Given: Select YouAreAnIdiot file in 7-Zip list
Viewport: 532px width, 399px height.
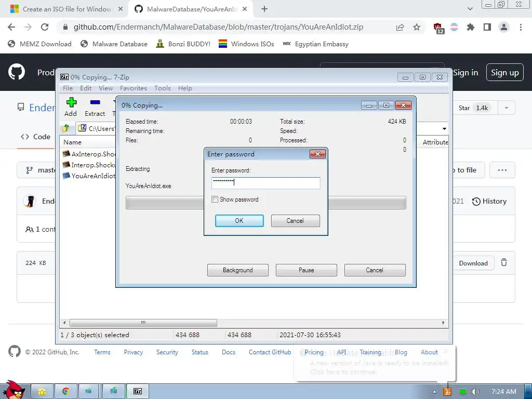Looking at the screenshot, I should 89,176.
